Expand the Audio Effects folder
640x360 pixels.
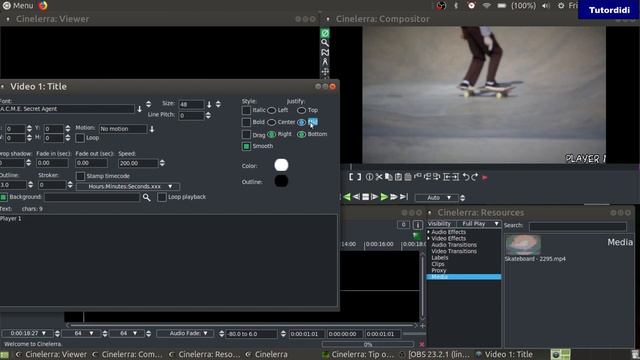pyautogui.click(x=429, y=232)
